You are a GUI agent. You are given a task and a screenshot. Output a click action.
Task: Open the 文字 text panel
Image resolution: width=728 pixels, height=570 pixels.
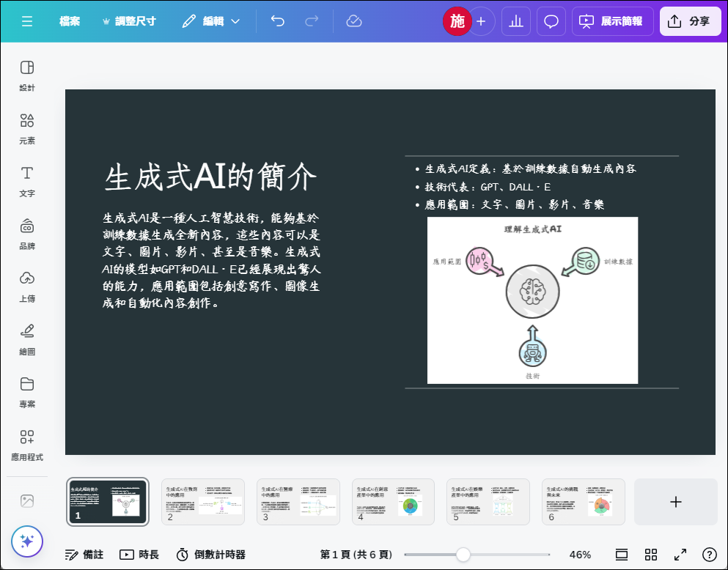coord(27,182)
